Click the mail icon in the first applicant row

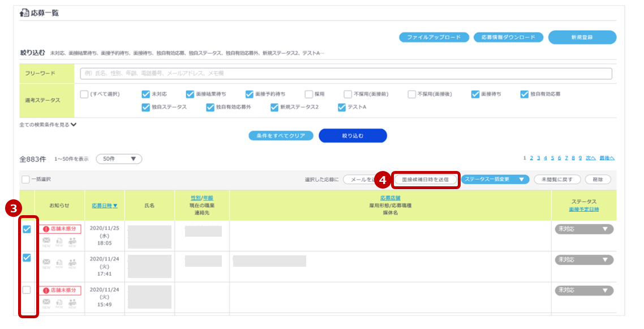[x=46, y=241]
